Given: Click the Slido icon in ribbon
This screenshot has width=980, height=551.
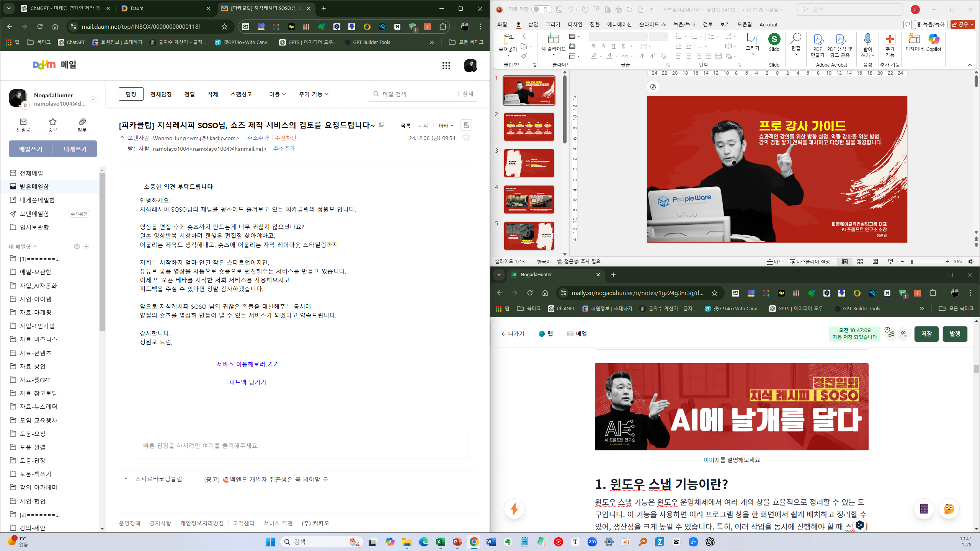Looking at the screenshot, I should click(x=774, y=42).
